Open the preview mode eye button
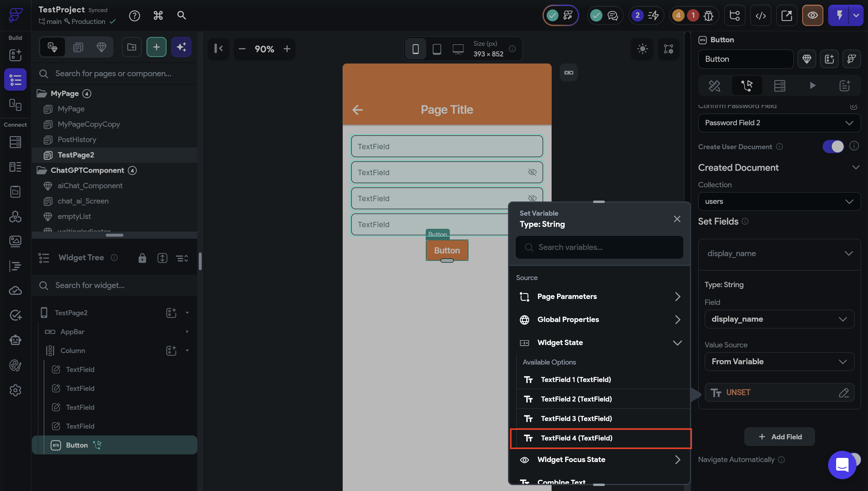 point(812,16)
